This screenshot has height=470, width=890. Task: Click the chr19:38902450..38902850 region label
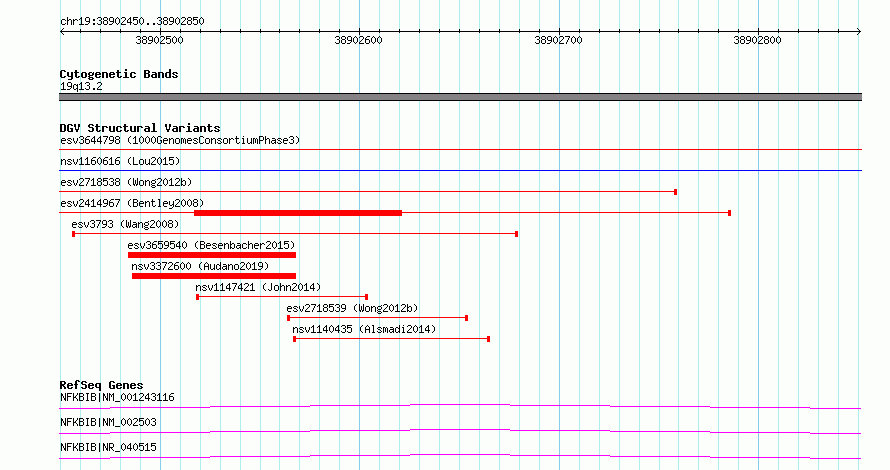coord(132,22)
